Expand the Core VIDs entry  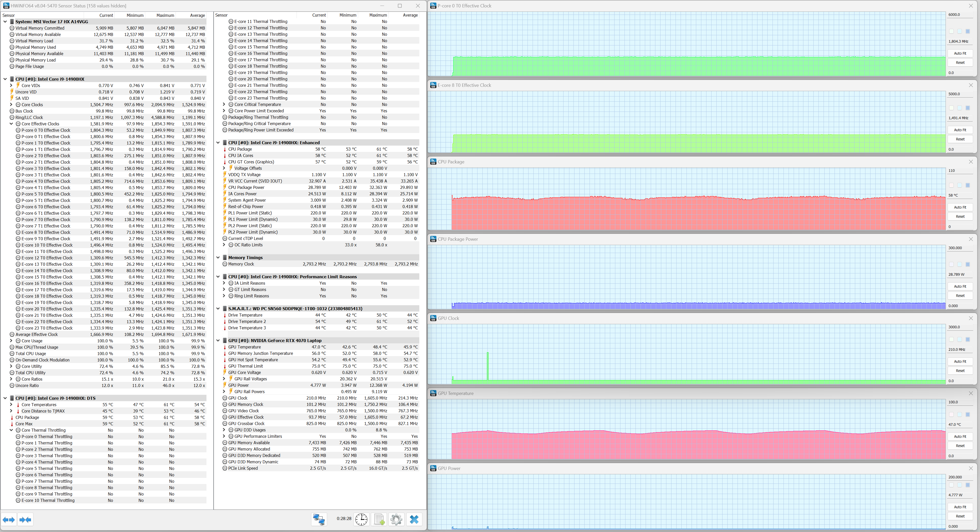coord(11,86)
